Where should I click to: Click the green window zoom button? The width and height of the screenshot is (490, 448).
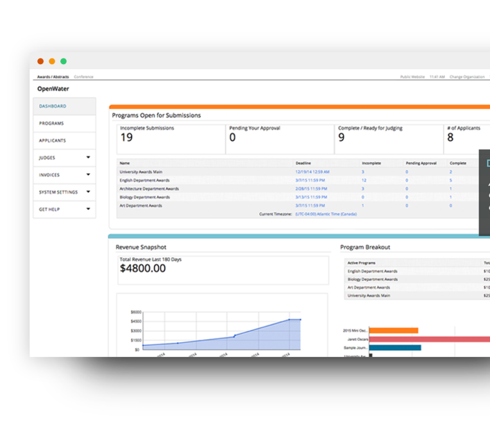pos(63,62)
